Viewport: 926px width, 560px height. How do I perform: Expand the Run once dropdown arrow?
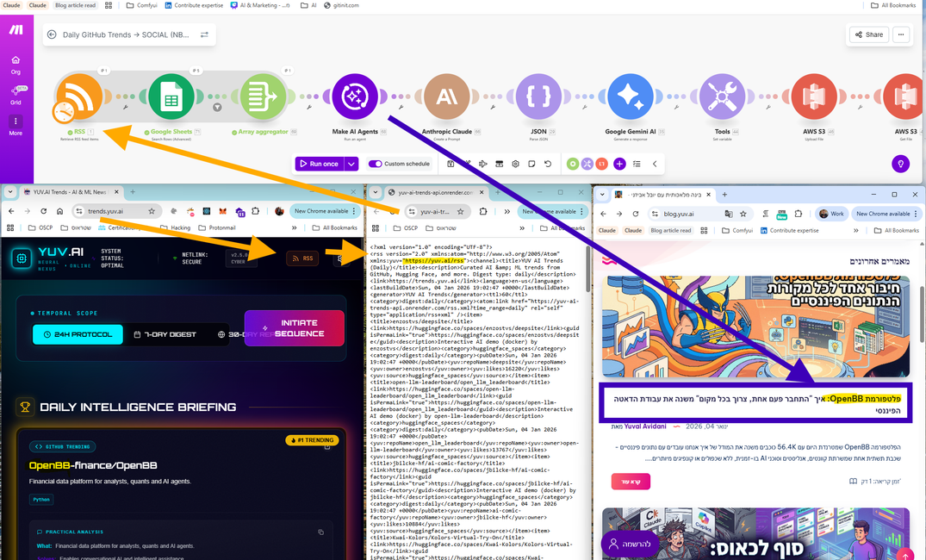(351, 164)
